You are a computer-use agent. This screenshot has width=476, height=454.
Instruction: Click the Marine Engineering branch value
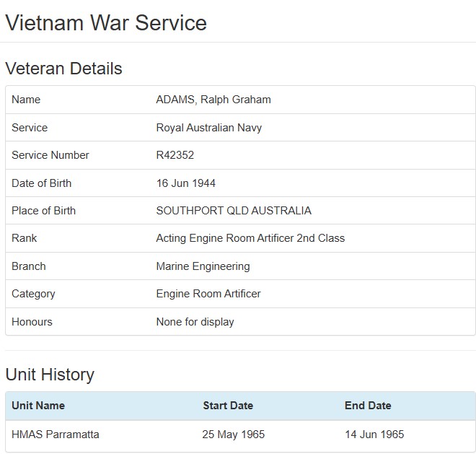(203, 266)
